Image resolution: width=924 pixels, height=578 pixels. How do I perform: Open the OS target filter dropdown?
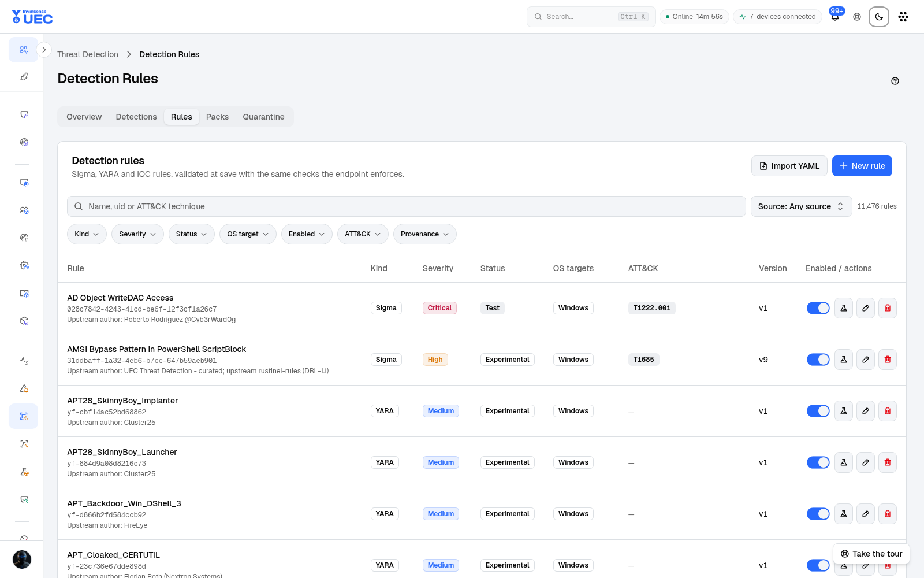[248, 234]
